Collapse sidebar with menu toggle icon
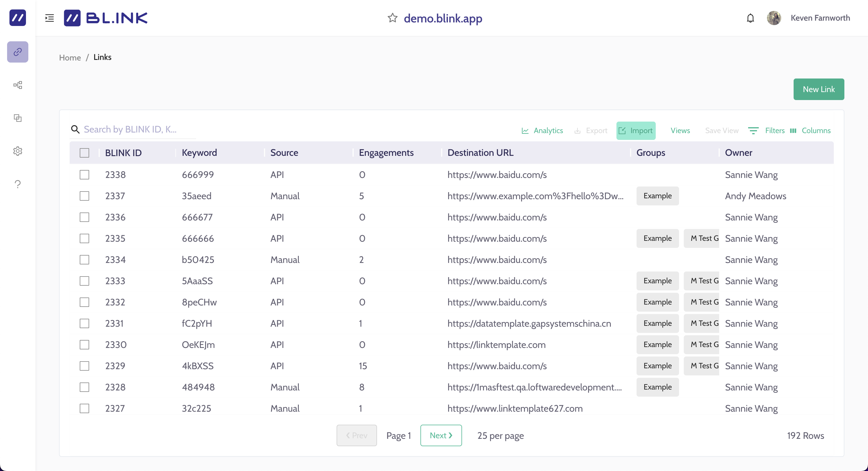Image resolution: width=868 pixels, height=471 pixels. 50,18
